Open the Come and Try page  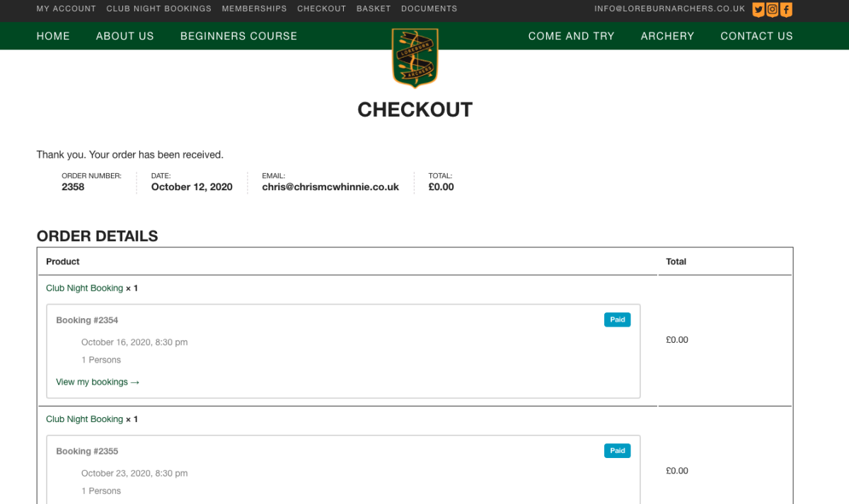(571, 36)
